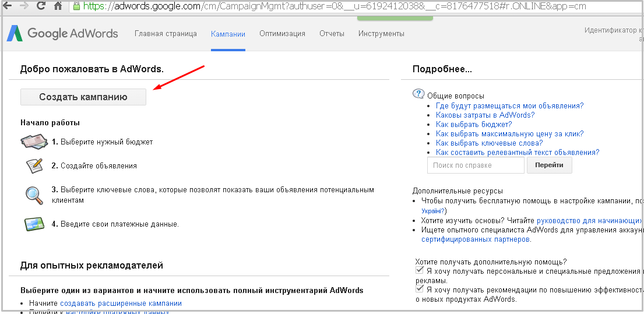Screen dimensions: 644x314
Task: Open the Кампании tab
Action: (228, 34)
